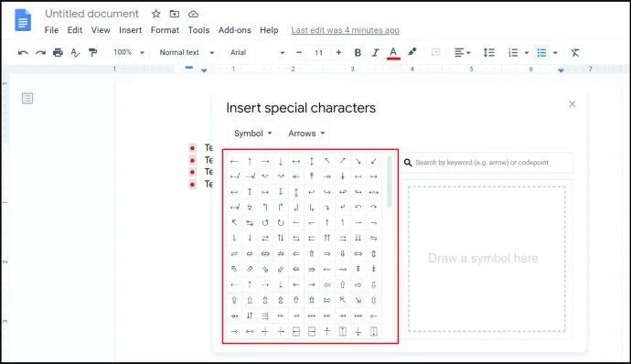The image size is (631, 364).
Task: Open the Symbol category dropdown
Action: (x=252, y=134)
